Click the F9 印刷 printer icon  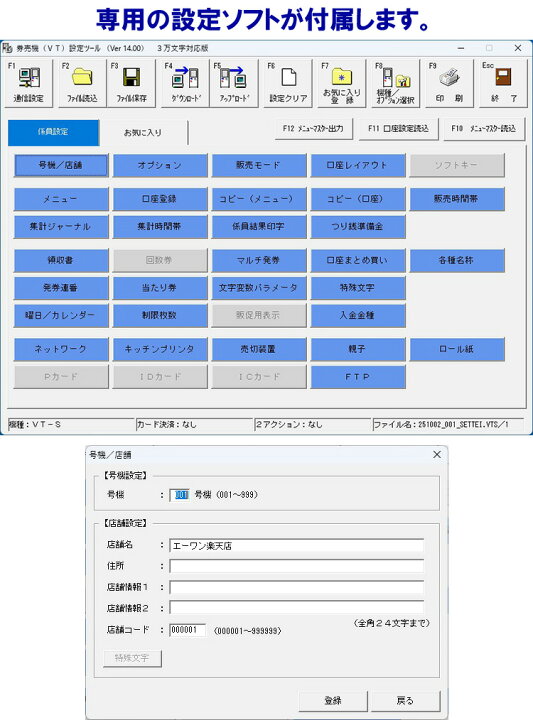pyautogui.click(x=449, y=83)
